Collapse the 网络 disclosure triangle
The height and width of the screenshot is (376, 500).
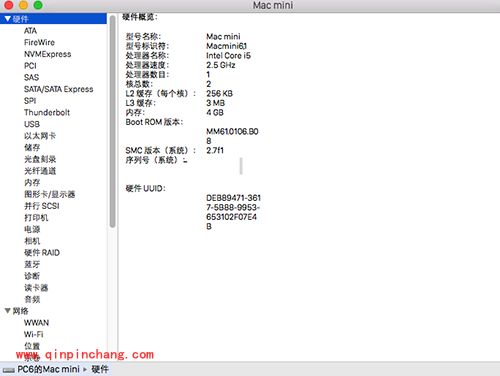(x=8, y=311)
